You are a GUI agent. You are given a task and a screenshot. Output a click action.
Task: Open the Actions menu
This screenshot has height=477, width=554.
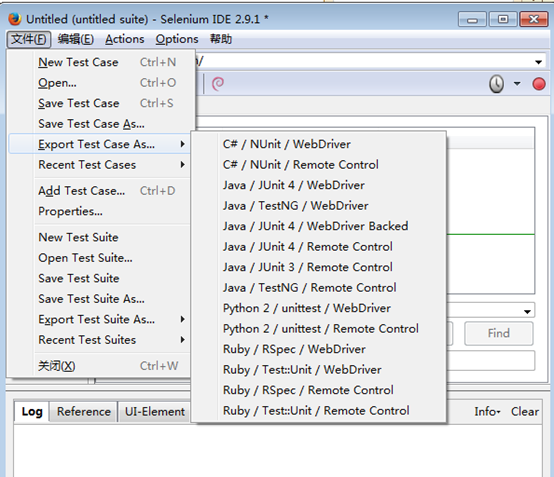(125, 39)
